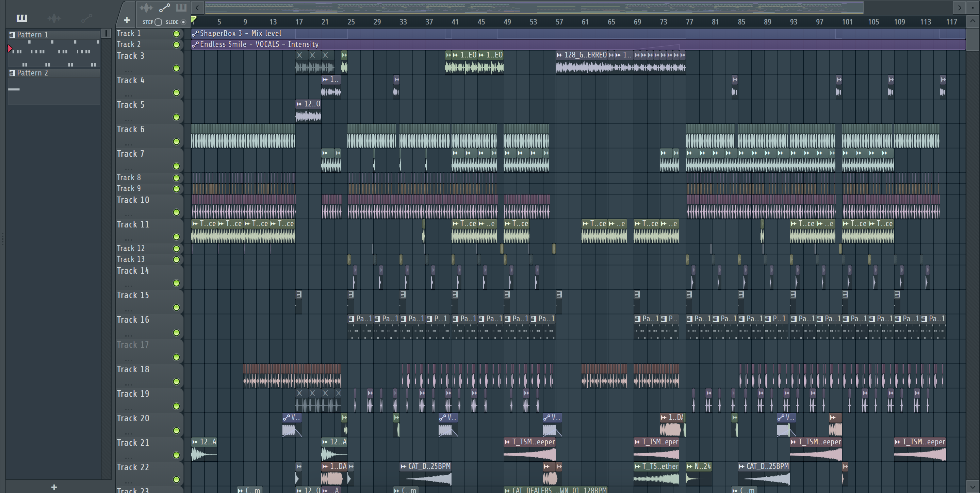
Task: Open clip menu icon of Endless Smile clip
Action: tap(195, 45)
